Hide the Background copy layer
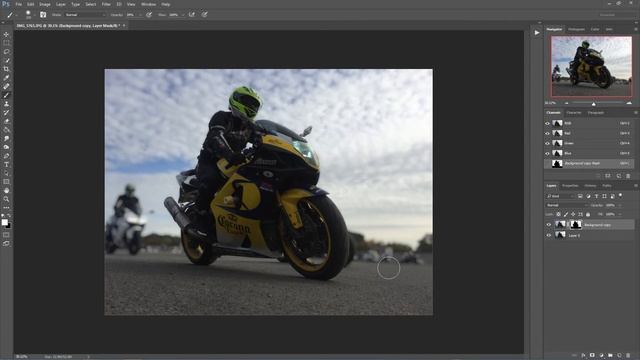640x360 pixels. pyautogui.click(x=549, y=224)
